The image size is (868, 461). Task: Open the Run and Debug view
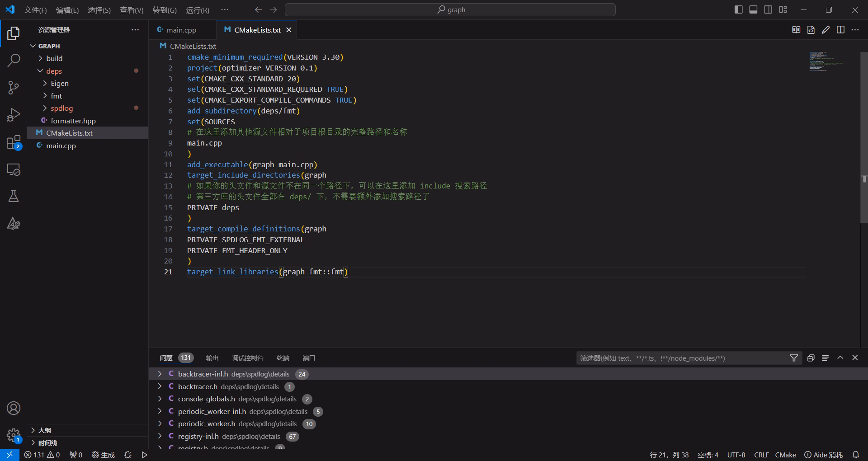14,115
